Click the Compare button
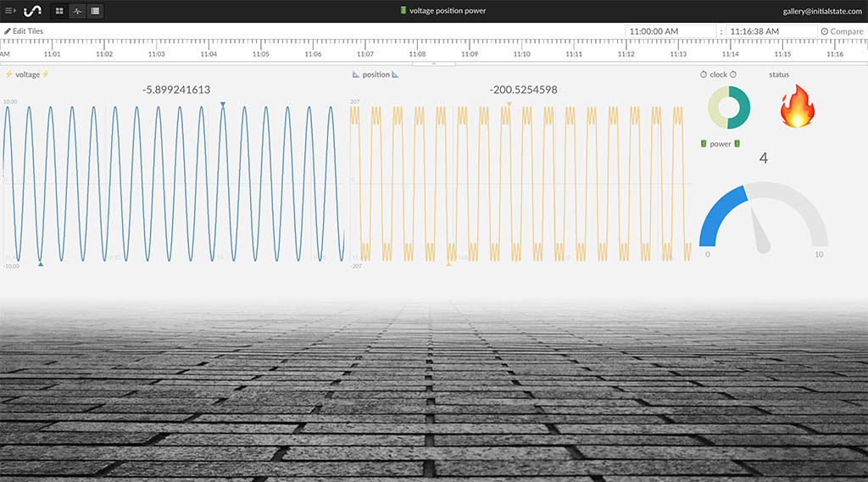 [x=842, y=31]
